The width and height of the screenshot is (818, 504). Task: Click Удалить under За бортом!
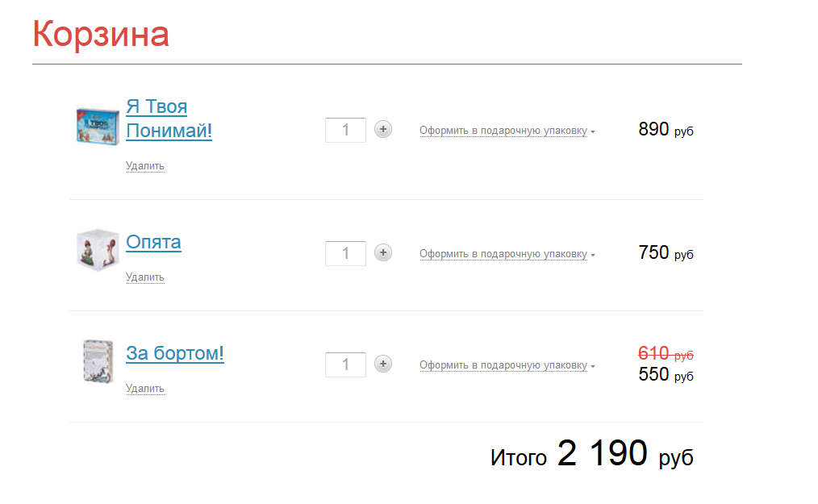145,389
